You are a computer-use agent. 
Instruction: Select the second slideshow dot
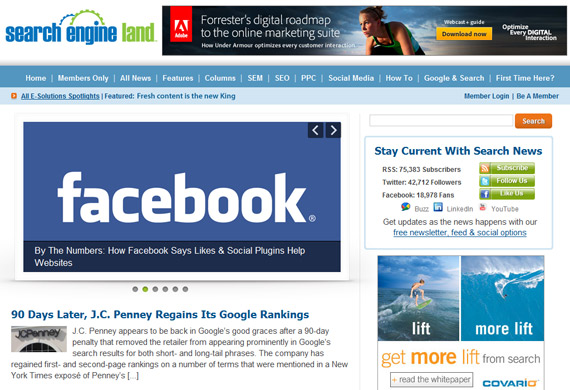click(145, 289)
